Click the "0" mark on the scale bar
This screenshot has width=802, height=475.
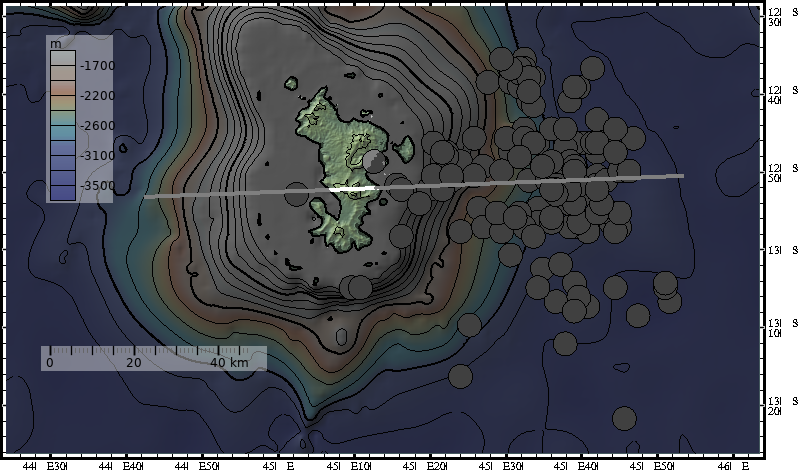(x=48, y=363)
